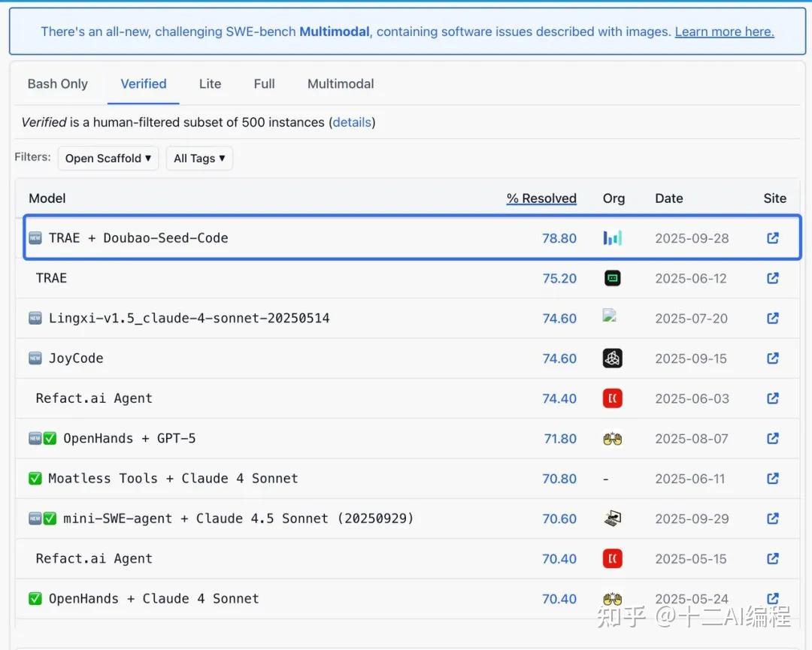This screenshot has width=812, height=650.
Task: Switch to the Full tab
Action: (x=264, y=84)
